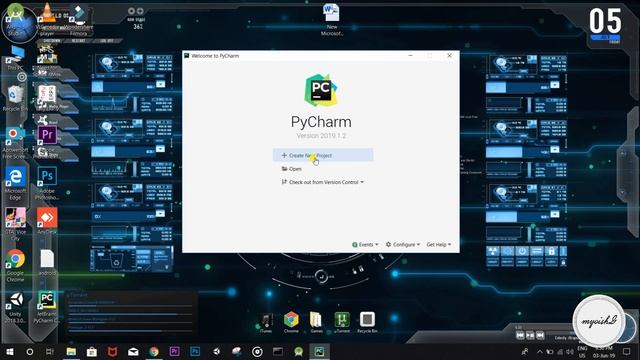Click Chrome in the bottom dock
Viewport: 640px width, 360px height.
click(291, 322)
